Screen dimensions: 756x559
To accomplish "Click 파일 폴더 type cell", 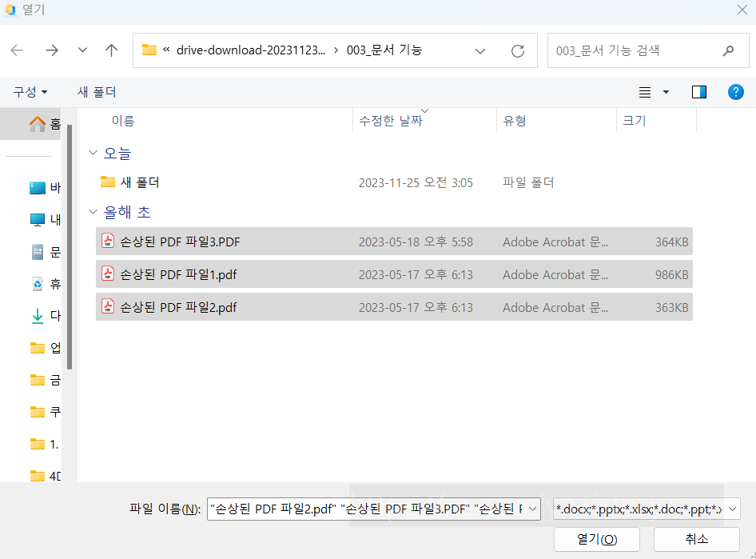I will [x=528, y=183].
